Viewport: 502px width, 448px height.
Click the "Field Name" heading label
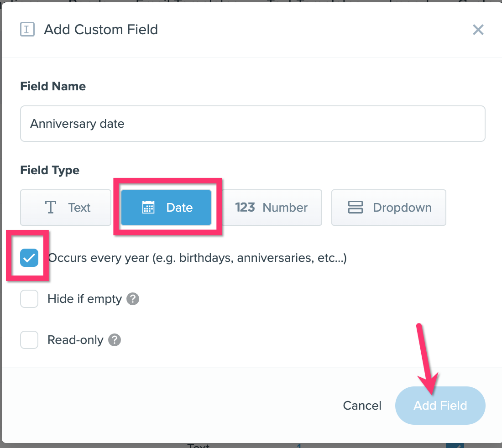pyautogui.click(x=53, y=86)
